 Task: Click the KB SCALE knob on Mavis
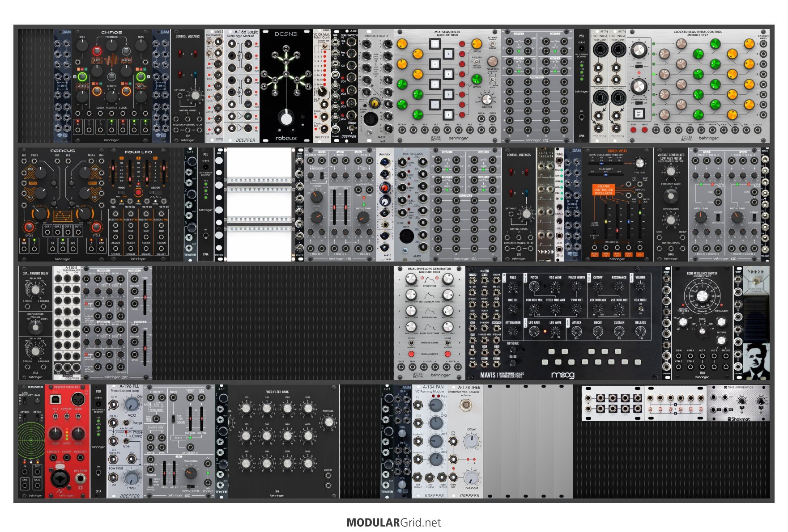(x=513, y=350)
